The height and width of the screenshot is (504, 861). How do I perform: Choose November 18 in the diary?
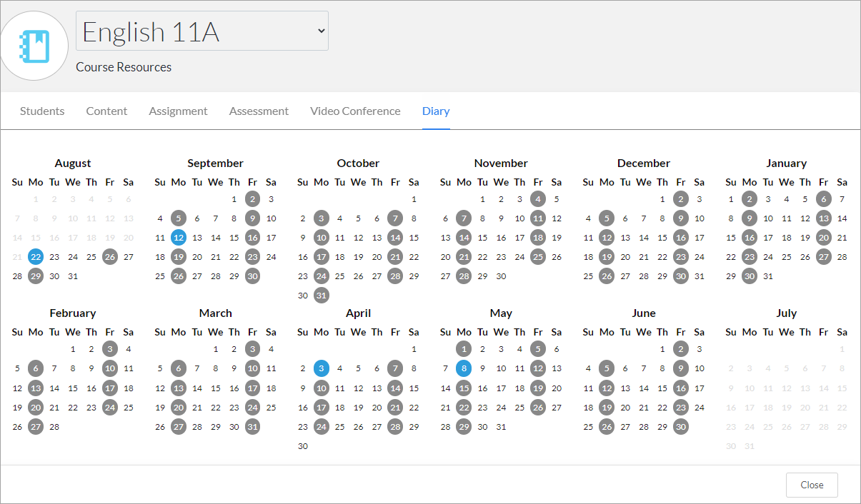click(x=539, y=238)
